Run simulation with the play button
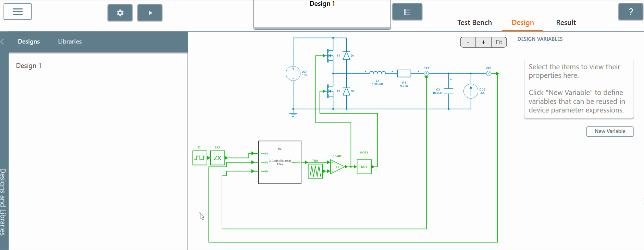Screen dimensions: 644x250 [x=150, y=13]
